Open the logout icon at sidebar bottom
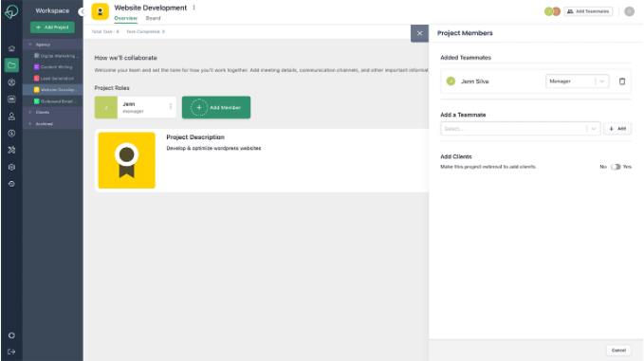The image size is (644, 361). click(11, 352)
